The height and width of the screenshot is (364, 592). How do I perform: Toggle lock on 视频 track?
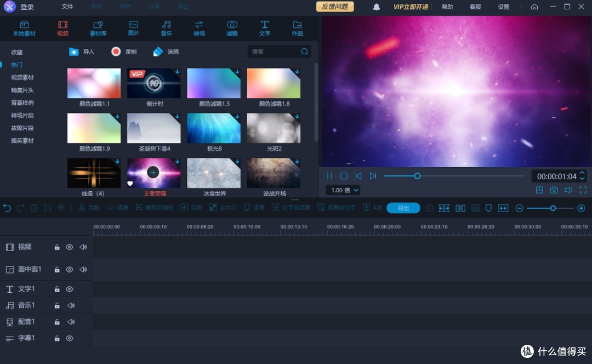coord(57,247)
